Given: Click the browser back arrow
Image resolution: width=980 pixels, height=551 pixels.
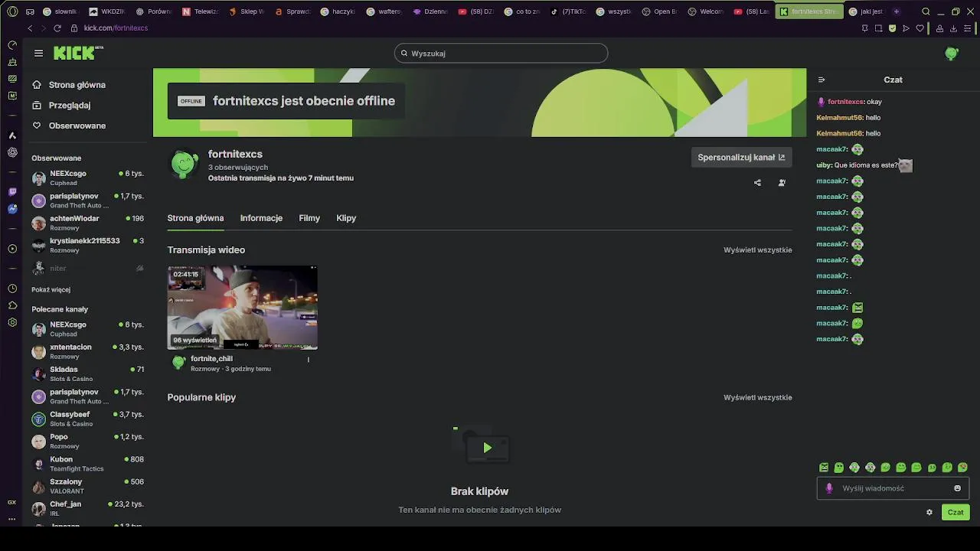Looking at the screenshot, I should [x=30, y=28].
